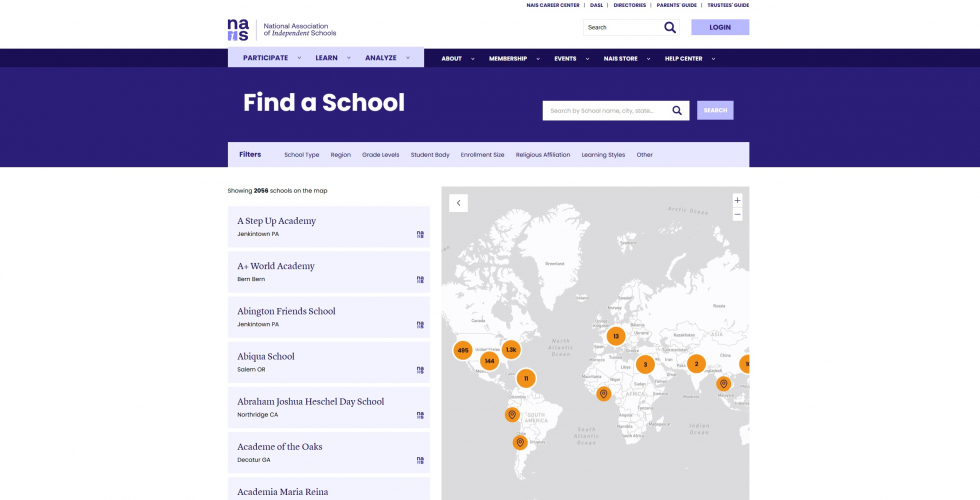The height and width of the screenshot is (500, 980).
Task: Open the NAIS Career Center link
Action: [x=552, y=5]
